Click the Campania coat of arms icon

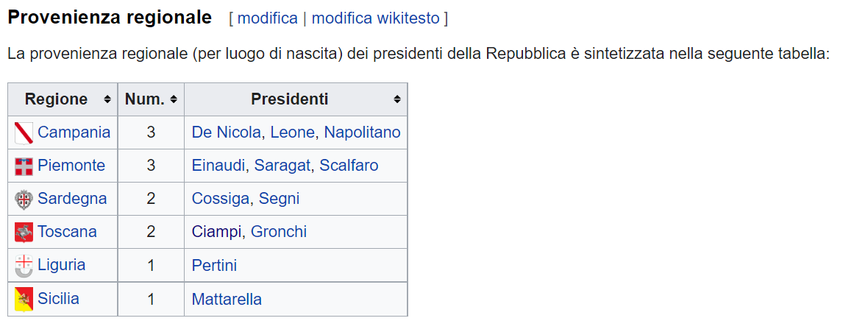coord(24,133)
